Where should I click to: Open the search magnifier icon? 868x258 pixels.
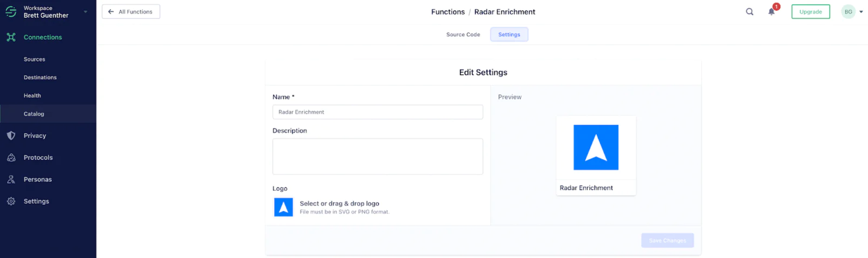[749, 12]
